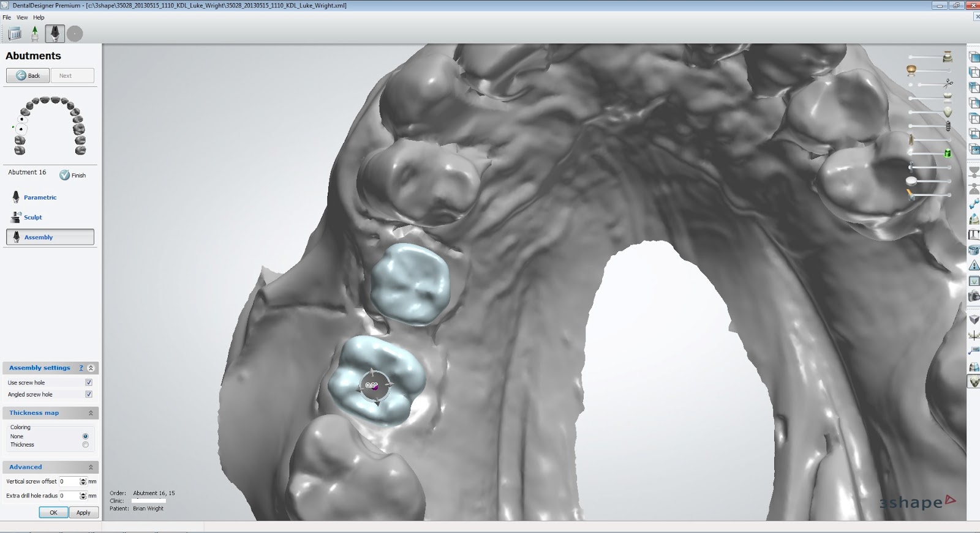980x533 pixels.
Task: Select the black abutment design toolbar icon
Action: [x=55, y=34]
